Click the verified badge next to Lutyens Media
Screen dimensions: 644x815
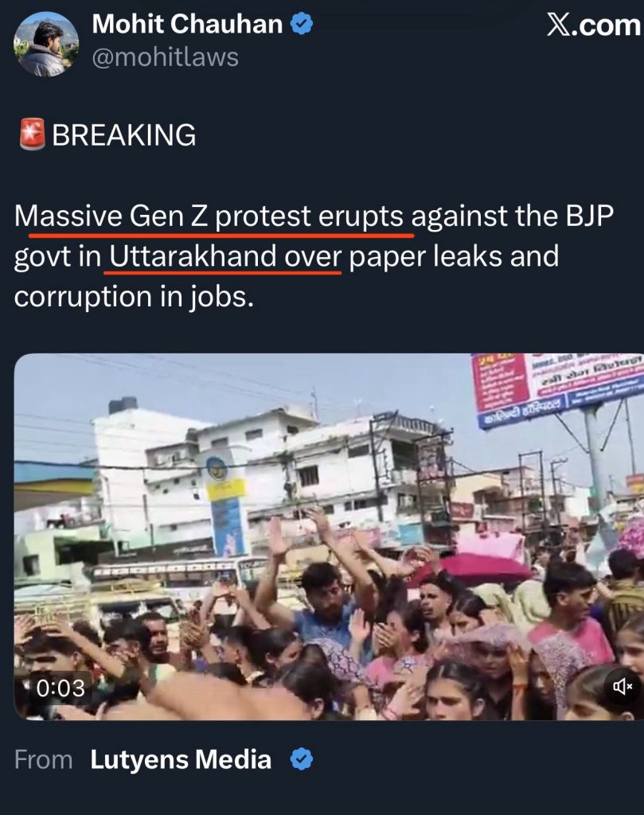[300, 758]
